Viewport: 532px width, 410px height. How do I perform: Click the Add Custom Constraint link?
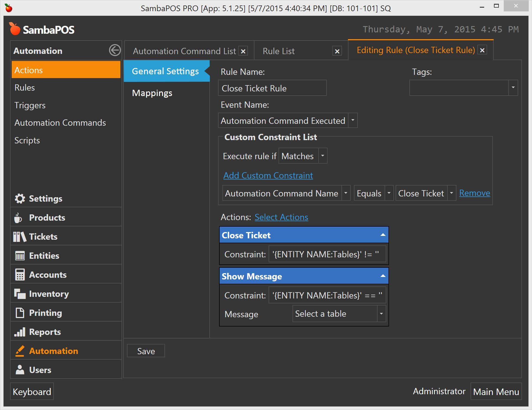pos(268,175)
